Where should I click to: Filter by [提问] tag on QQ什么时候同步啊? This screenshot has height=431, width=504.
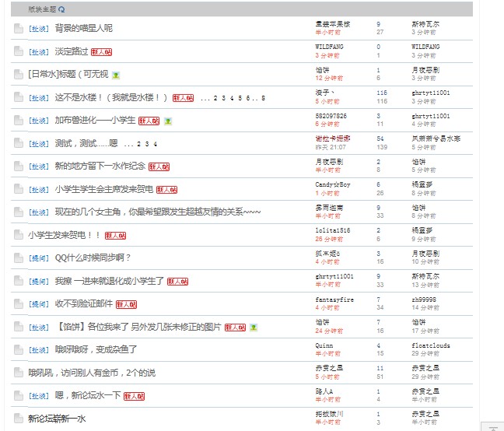tap(39, 258)
